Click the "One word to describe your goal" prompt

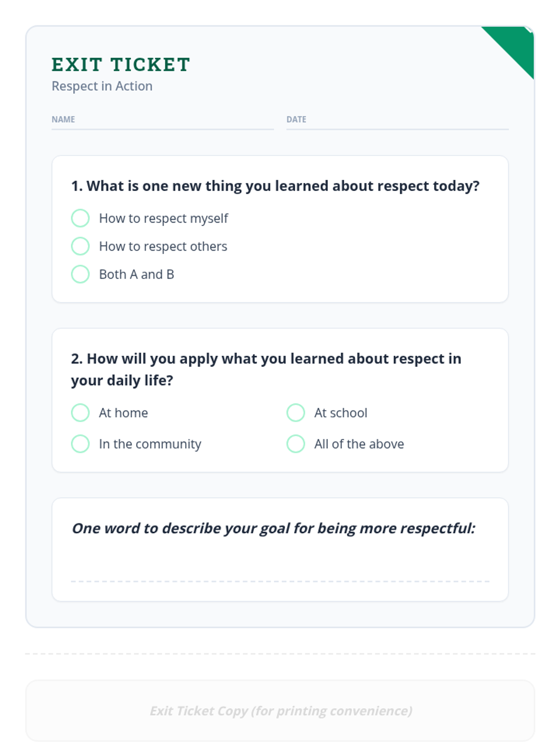pos(273,528)
